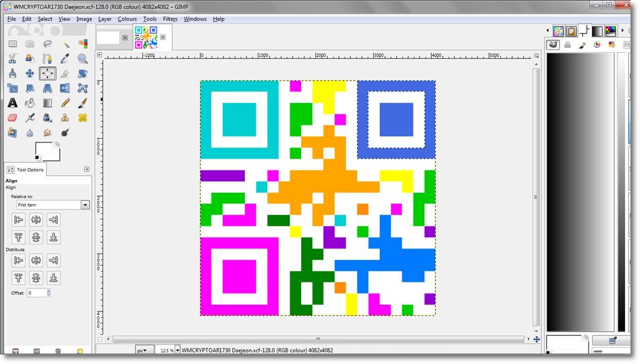Select the Rectangle Select tool
Screen dimensions: 640x364
click(12, 44)
